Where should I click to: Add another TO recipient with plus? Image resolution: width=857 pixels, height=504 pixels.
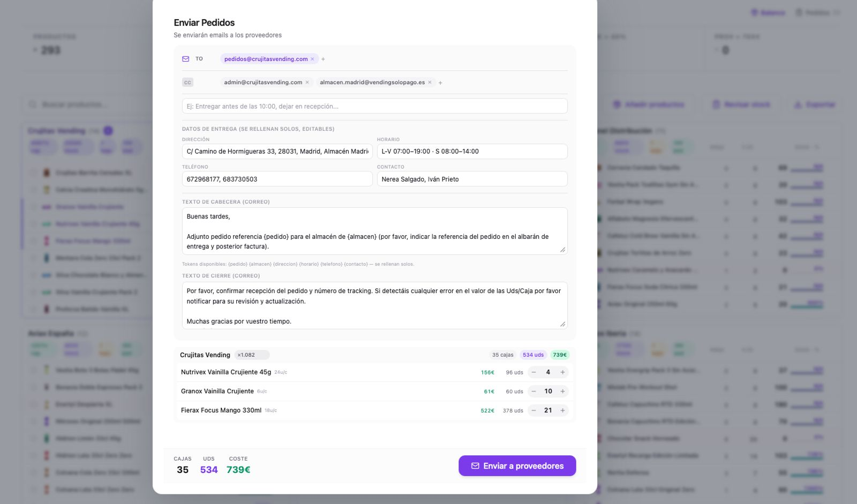pos(323,59)
